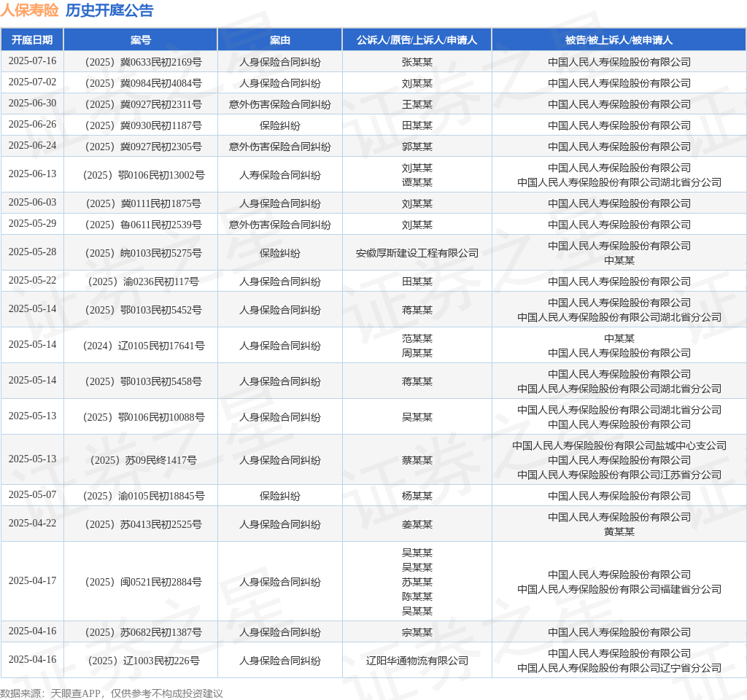Image resolution: width=747 pixels, height=700 pixels.
Task: Select plaintiff 吴某某 in 鄂0106民初10088号 row
Action: click(x=417, y=417)
